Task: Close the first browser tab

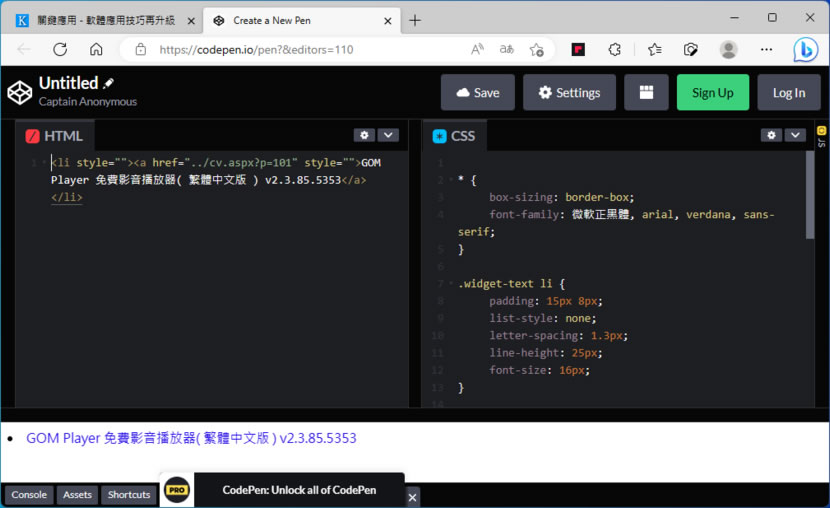Action: (191, 21)
